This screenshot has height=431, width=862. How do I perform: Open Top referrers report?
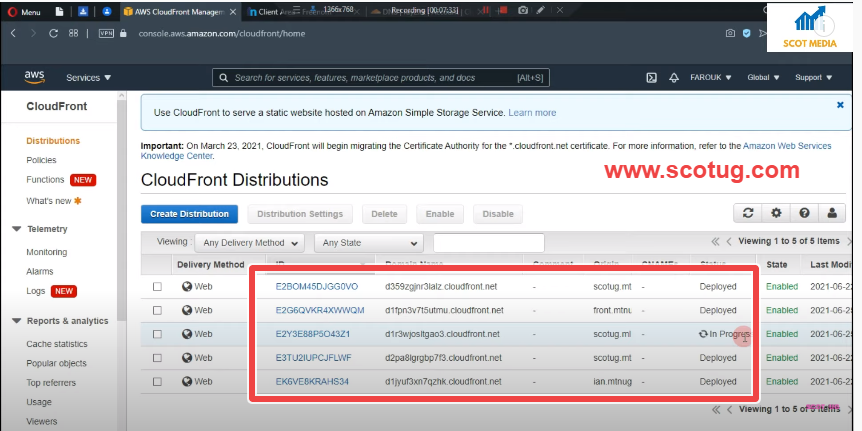[51, 383]
